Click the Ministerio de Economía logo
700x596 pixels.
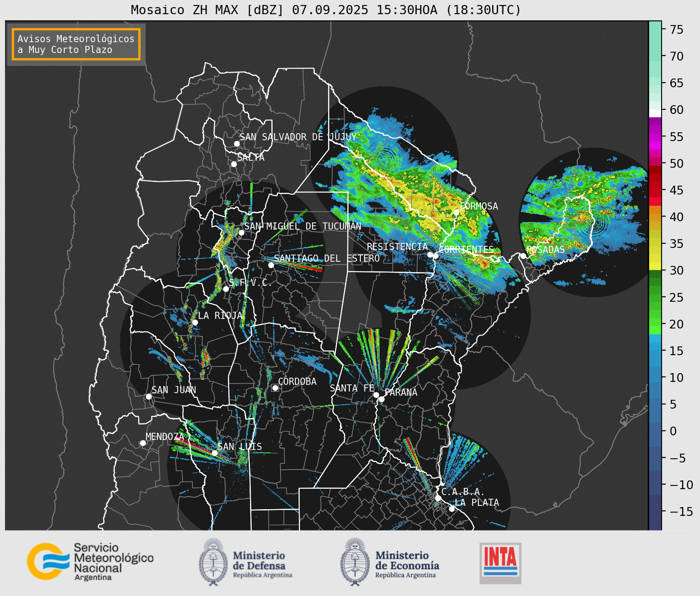(x=389, y=562)
